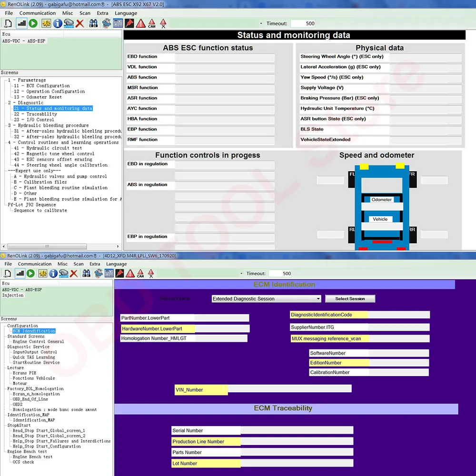Click the Select Session button

pos(350,299)
